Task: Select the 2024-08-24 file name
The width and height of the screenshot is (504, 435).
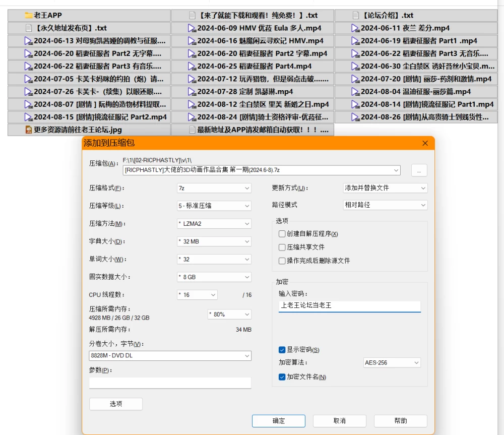Action: point(263,117)
